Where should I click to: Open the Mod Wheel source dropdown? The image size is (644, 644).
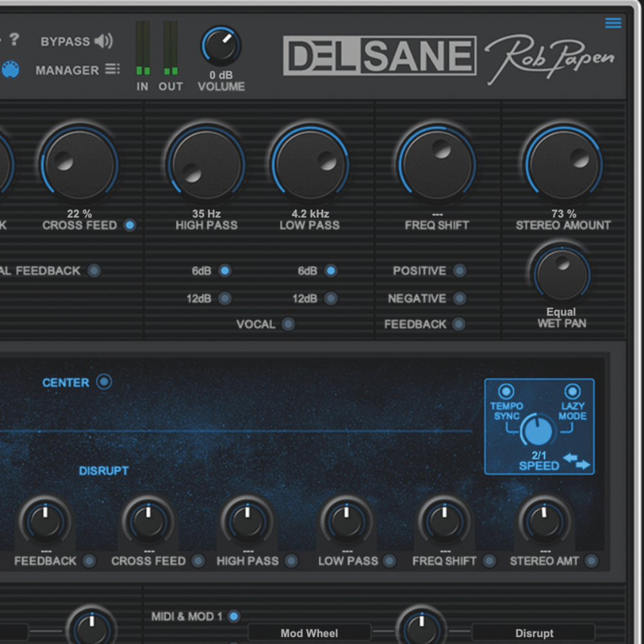309,633
